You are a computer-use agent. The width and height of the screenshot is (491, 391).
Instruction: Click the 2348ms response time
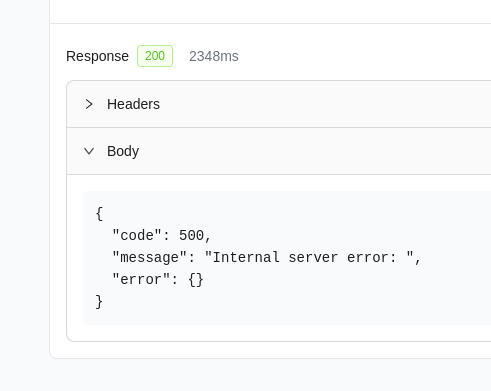tap(214, 56)
